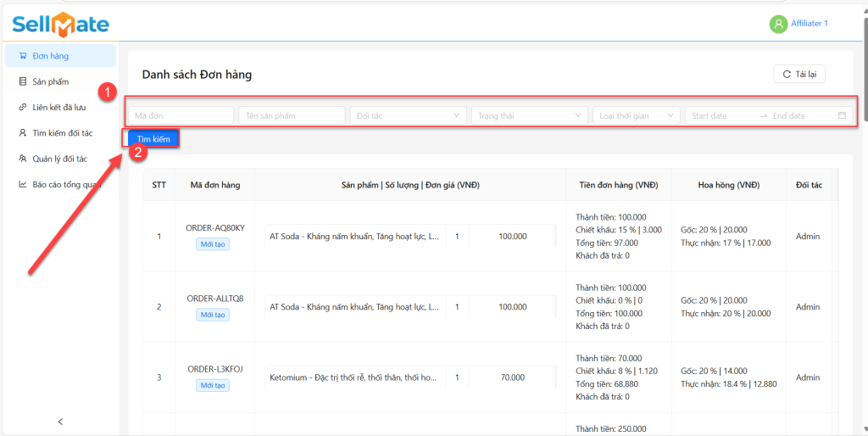Screen dimensions: 868x436
Task: Click the Sản phẩm sidebar icon
Action: point(22,81)
